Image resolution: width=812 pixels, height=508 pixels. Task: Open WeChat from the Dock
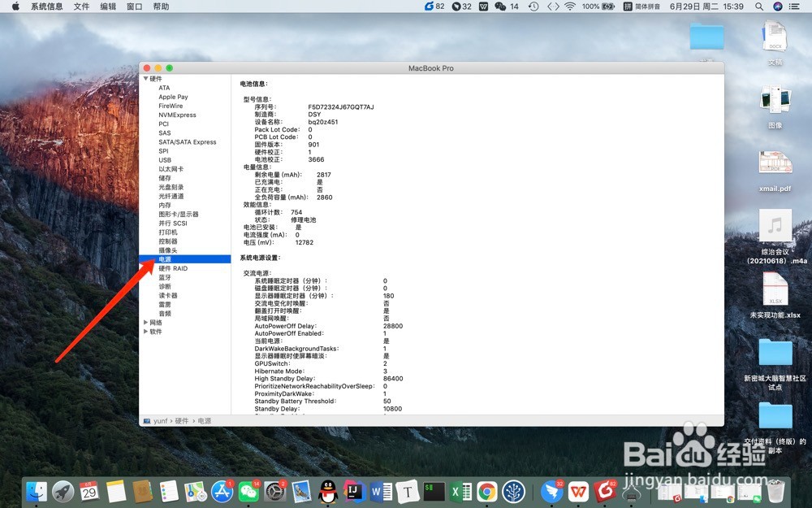coord(248,491)
